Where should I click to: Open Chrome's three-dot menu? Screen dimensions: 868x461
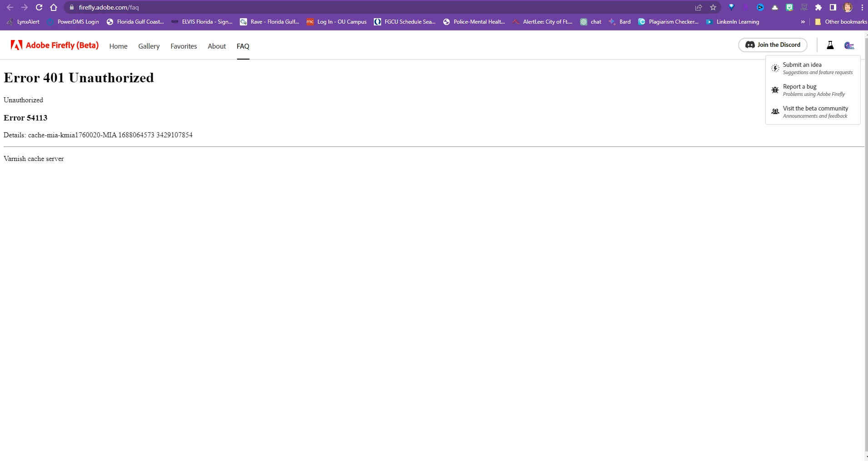(862, 7)
